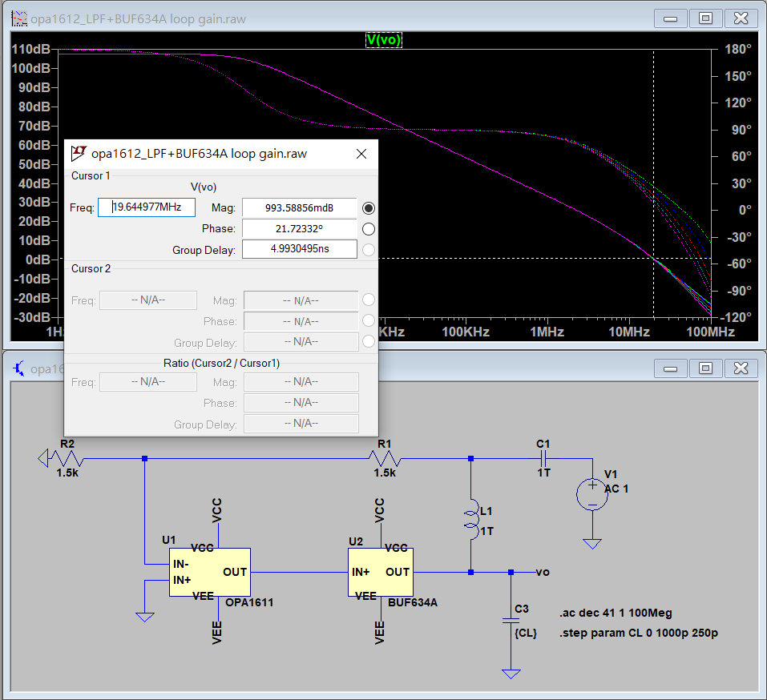Maximize the loop gain waveform window

click(x=705, y=18)
